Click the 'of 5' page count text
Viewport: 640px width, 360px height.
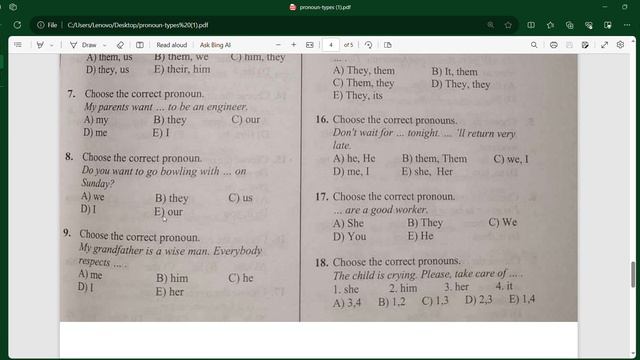(x=348, y=45)
